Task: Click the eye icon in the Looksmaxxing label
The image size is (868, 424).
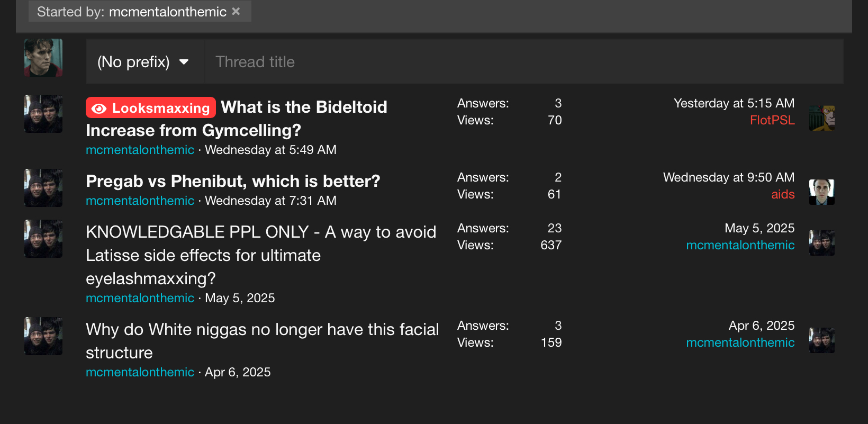Action: [x=99, y=109]
